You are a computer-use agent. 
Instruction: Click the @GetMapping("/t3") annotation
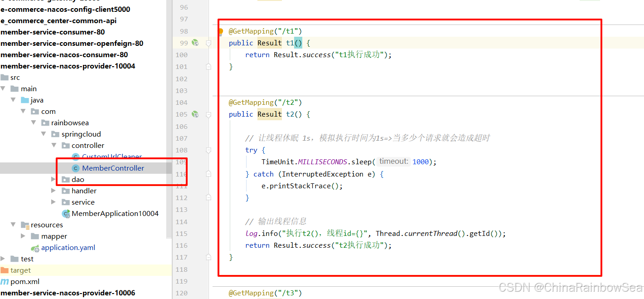[265, 293]
